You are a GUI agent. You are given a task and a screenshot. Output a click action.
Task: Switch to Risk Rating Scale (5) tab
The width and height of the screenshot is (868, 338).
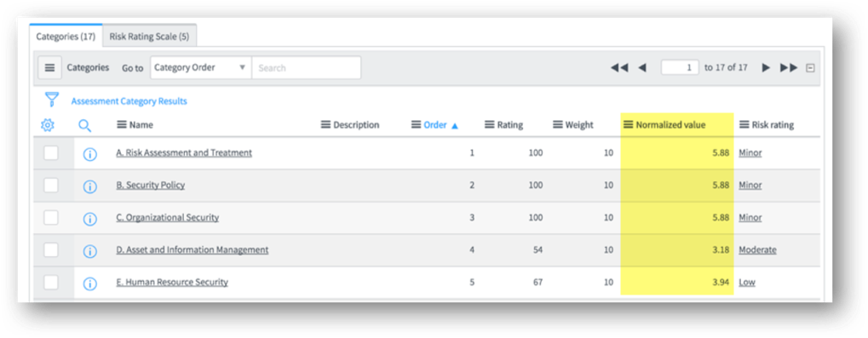point(149,37)
